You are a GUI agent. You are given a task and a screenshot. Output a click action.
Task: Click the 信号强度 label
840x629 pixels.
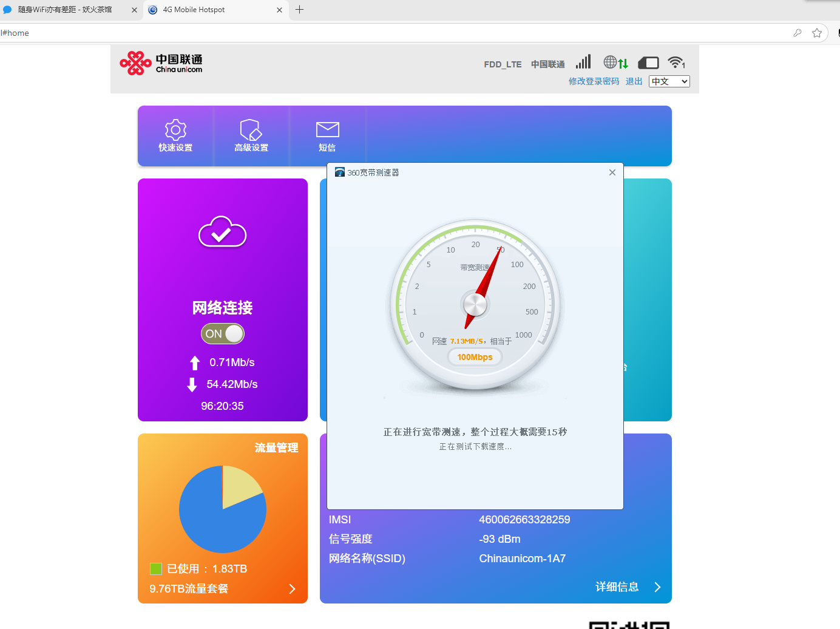(x=350, y=539)
